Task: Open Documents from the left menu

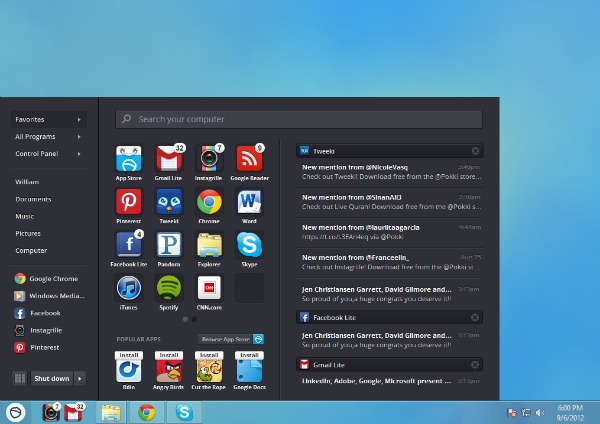Action: tap(33, 199)
